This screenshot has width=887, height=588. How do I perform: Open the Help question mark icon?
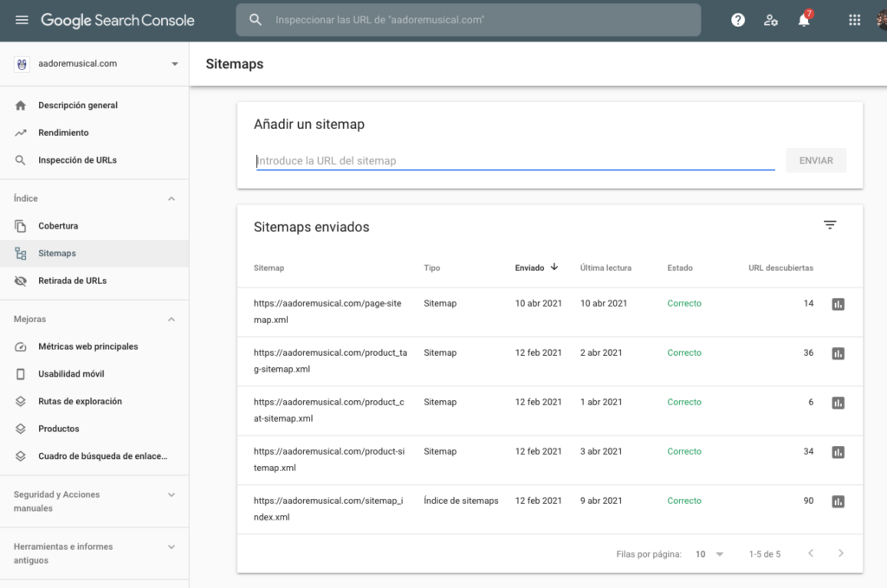[738, 21]
